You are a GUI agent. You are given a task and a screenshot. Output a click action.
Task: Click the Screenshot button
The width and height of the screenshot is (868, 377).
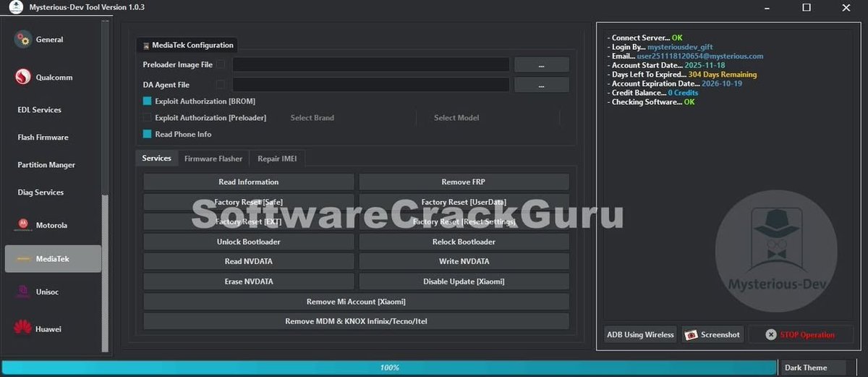click(712, 334)
